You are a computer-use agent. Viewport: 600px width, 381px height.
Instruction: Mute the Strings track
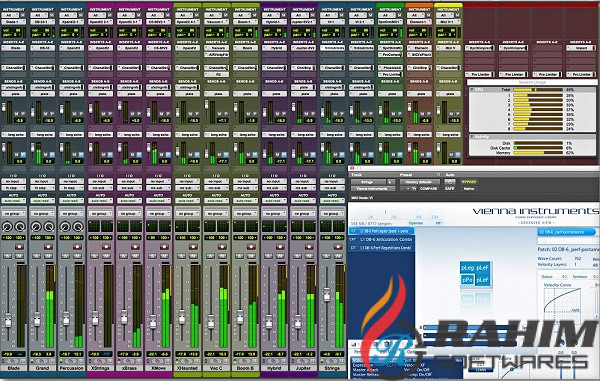click(339, 256)
